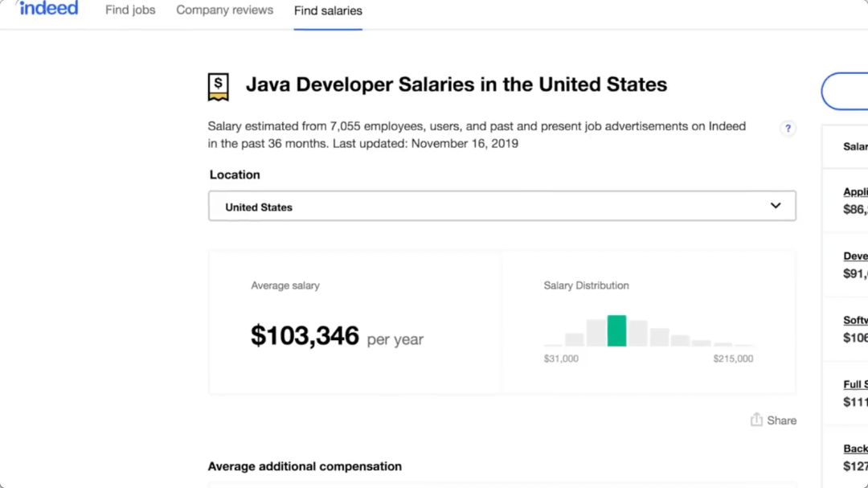Select the Find salaries tab
The height and width of the screenshot is (488, 868).
328,10
